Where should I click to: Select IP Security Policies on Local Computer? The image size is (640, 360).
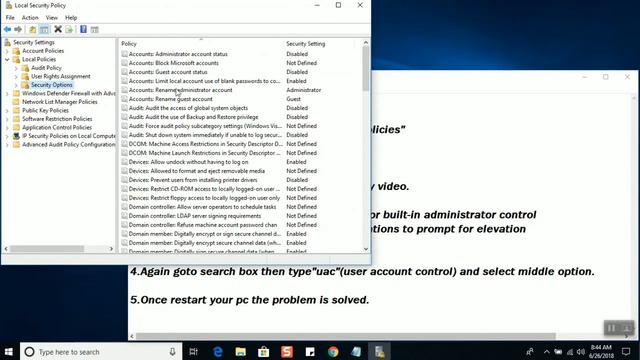[x=69, y=136]
